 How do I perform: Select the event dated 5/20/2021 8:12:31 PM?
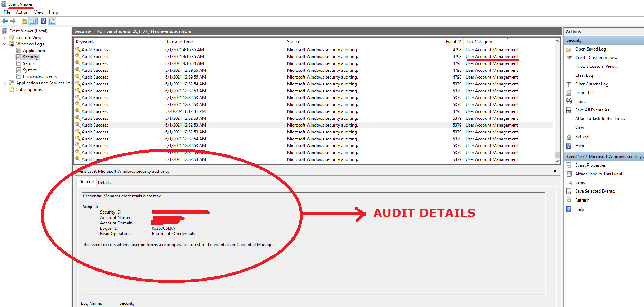(x=313, y=111)
